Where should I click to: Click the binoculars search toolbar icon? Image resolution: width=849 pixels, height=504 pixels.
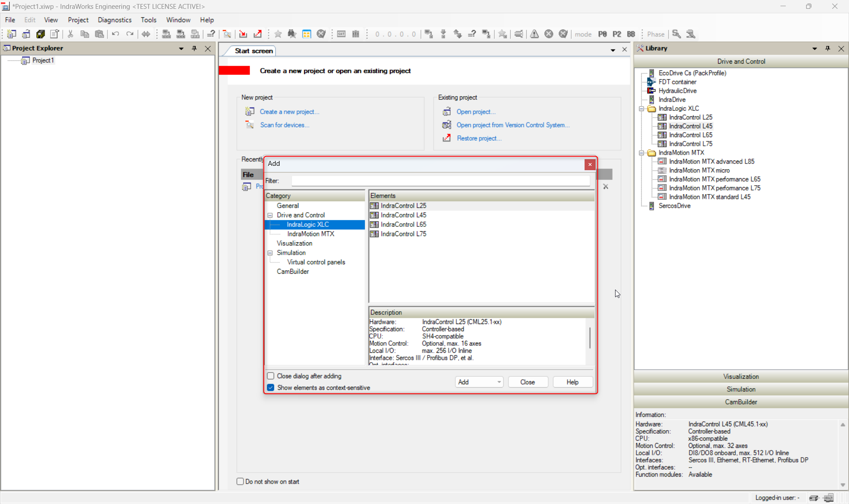tap(292, 34)
